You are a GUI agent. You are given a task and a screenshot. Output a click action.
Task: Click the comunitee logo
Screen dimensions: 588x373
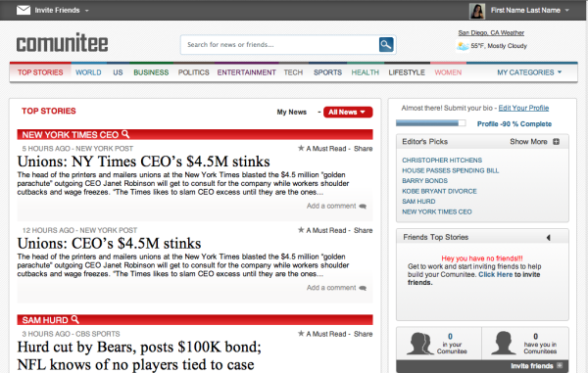tap(63, 43)
